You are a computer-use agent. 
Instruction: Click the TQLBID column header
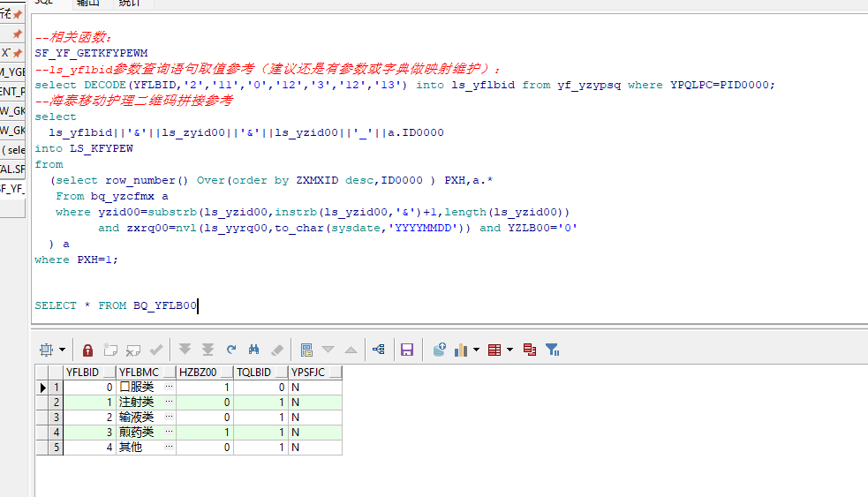(253, 373)
